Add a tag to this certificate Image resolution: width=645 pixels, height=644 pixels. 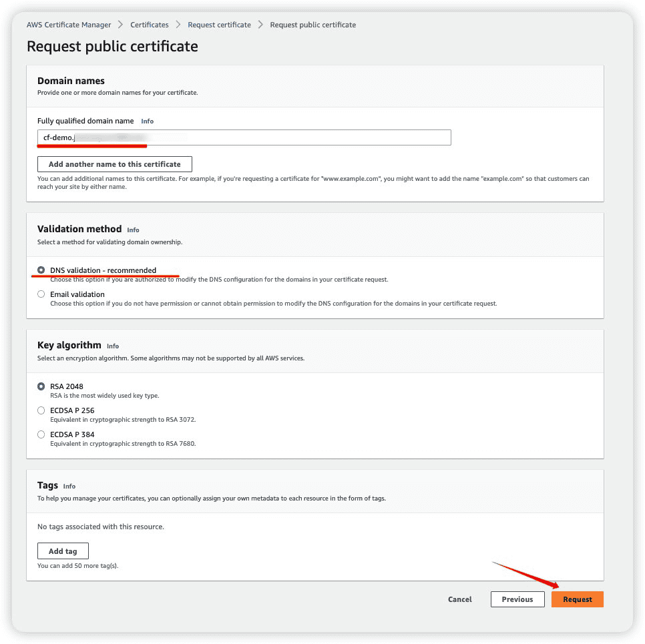(x=63, y=551)
